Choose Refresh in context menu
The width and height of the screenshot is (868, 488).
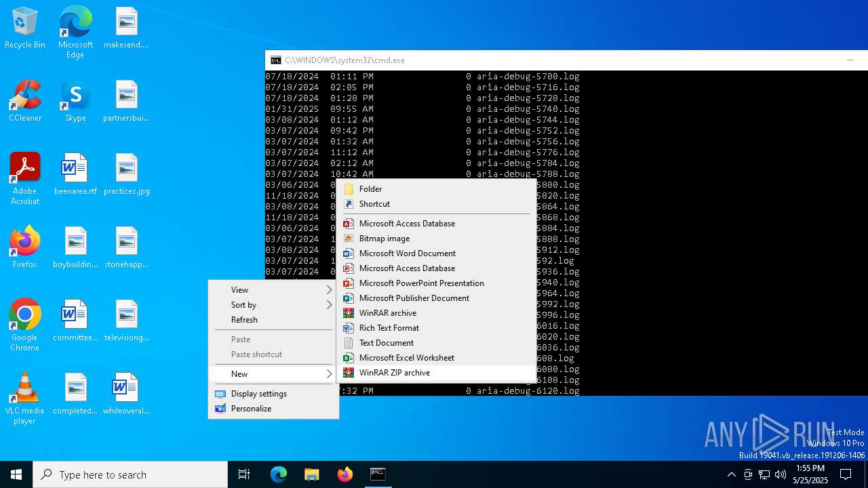click(x=274, y=320)
